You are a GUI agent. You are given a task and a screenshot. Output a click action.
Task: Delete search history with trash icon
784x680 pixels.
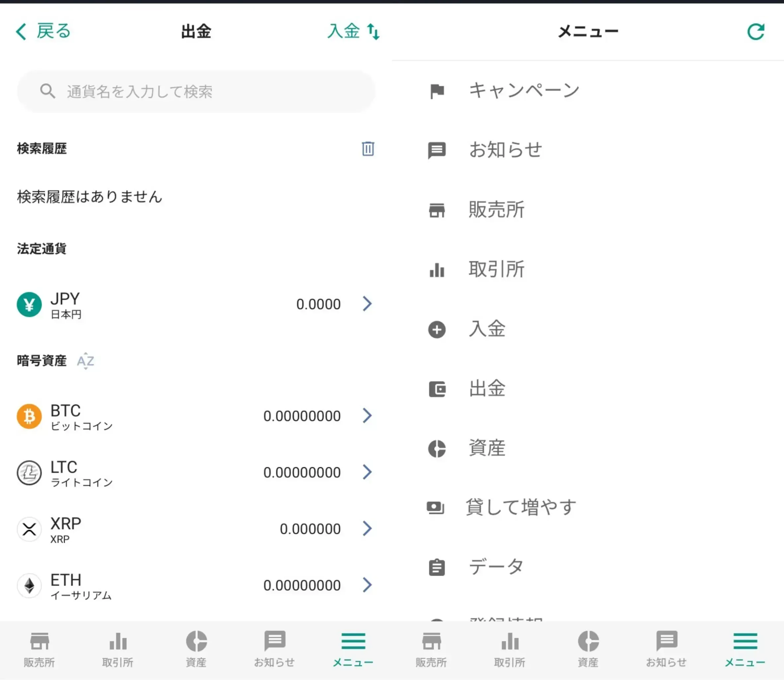pos(367,149)
